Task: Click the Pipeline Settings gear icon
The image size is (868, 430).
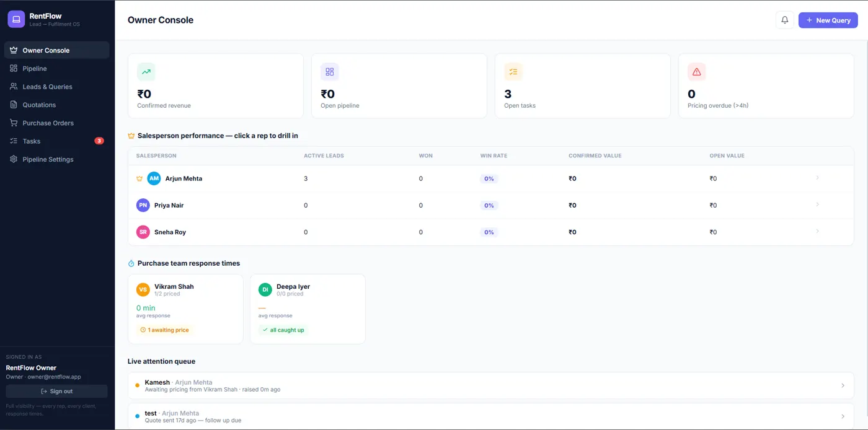Action: [14, 159]
